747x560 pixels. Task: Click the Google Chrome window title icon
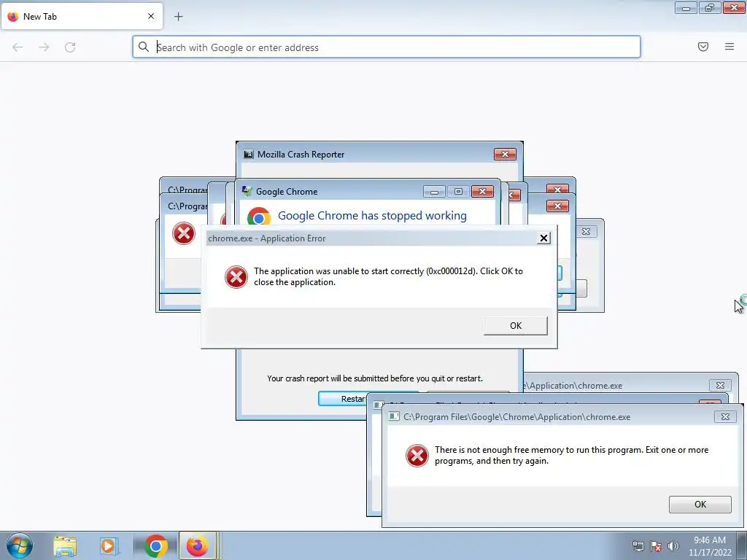tap(247, 192)
